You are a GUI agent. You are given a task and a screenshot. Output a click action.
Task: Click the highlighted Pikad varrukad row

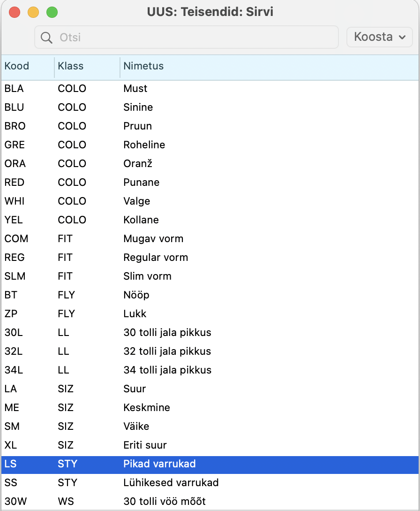pos(210,464)
